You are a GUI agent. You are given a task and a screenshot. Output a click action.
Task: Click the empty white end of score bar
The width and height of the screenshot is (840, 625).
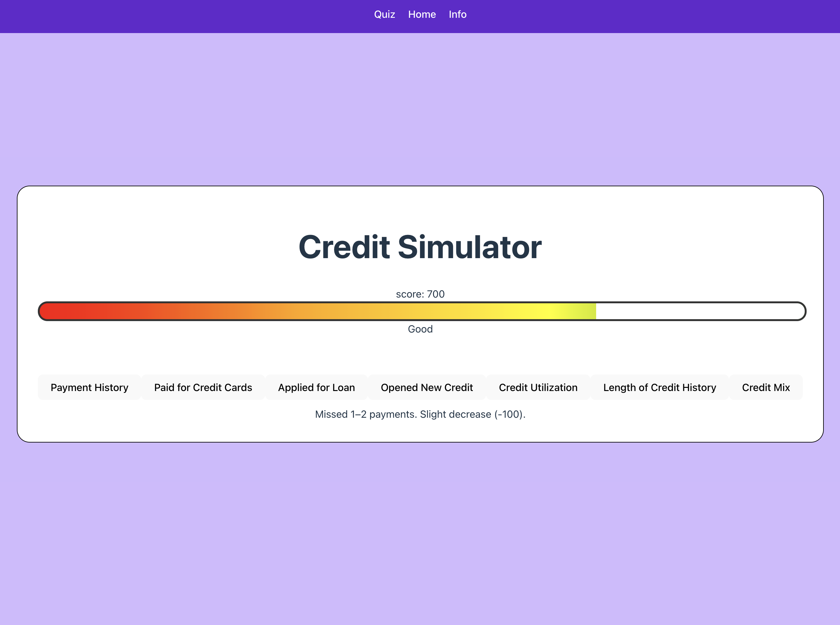pyautogui.click(x=700, y=311)
